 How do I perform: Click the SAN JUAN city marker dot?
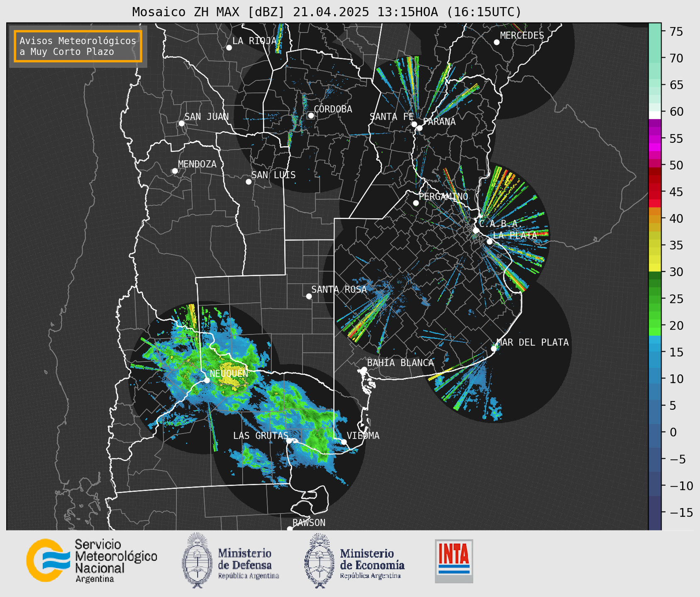point(181,123)
